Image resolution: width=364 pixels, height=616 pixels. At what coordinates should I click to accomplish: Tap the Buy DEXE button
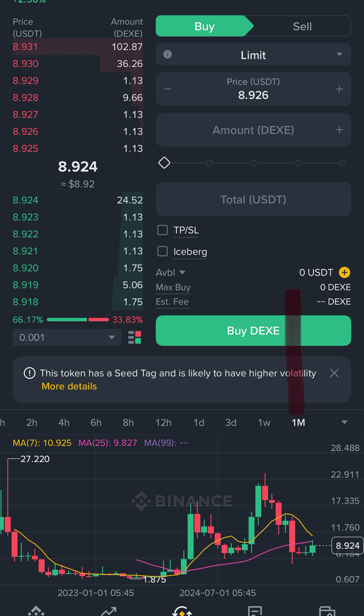point(253,330)
